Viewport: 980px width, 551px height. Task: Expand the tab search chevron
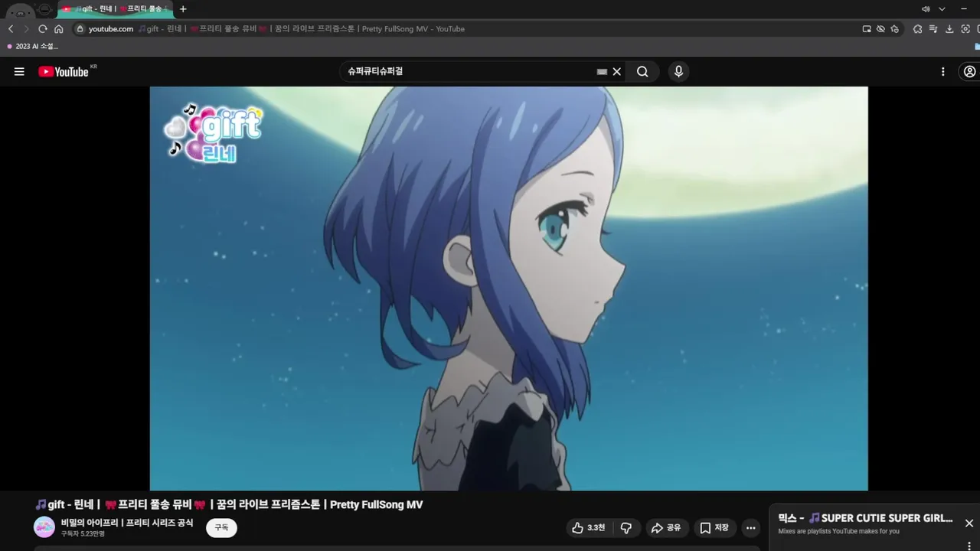[942, 9]
